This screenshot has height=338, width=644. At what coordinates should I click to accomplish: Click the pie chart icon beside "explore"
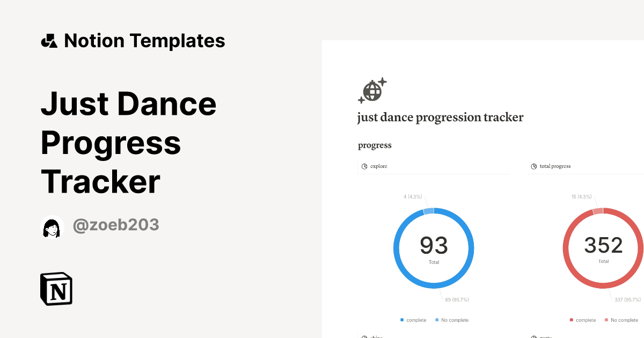(x=363, y=166)
